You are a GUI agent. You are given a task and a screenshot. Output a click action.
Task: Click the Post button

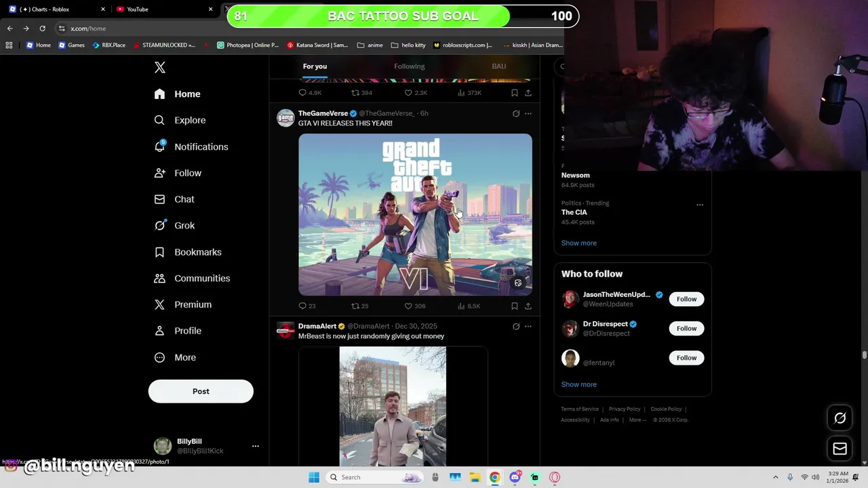[201, 391]
